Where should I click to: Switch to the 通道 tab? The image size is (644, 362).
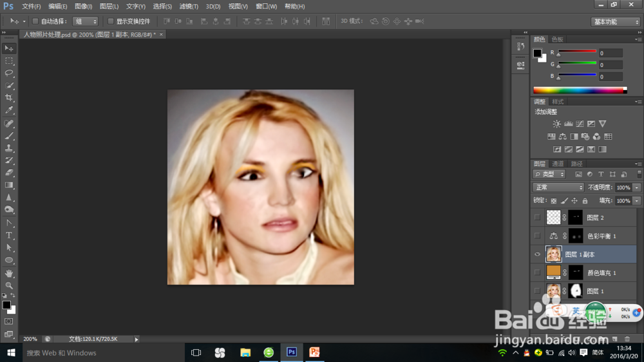coord(557,164)
